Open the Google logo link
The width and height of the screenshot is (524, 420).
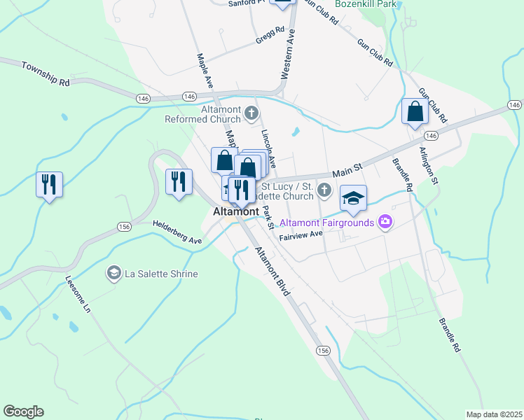pos(23,412)
